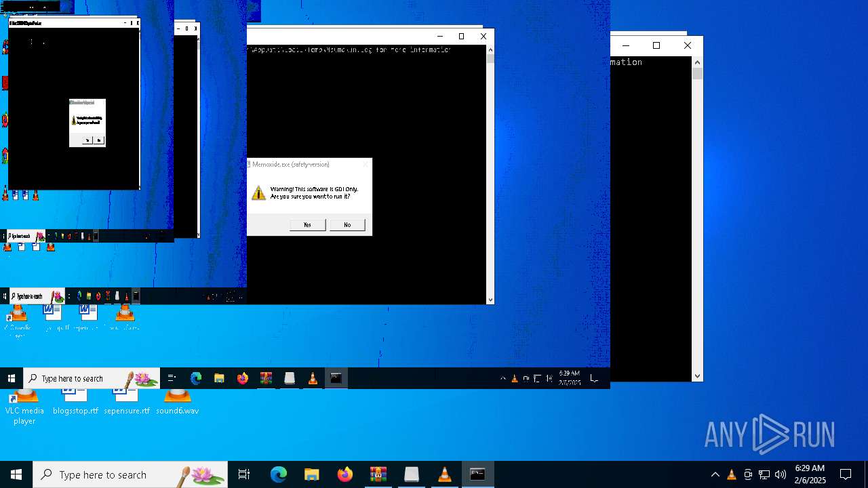This screenshot has width=868, height=488.
Task: Launch Microsoft Edge from the full-size taskbar
Action: coord(279,474)
